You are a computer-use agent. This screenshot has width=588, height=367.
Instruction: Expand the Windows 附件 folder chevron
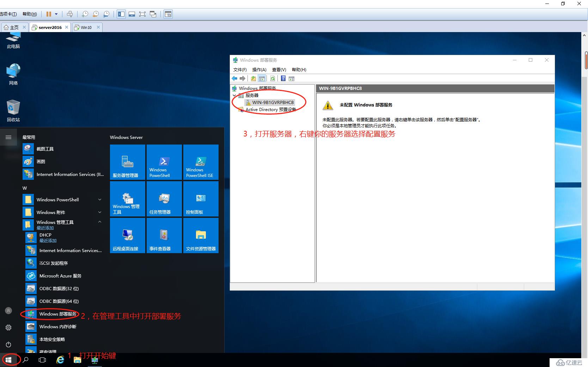pyautogui.click(x=100, y=212)
